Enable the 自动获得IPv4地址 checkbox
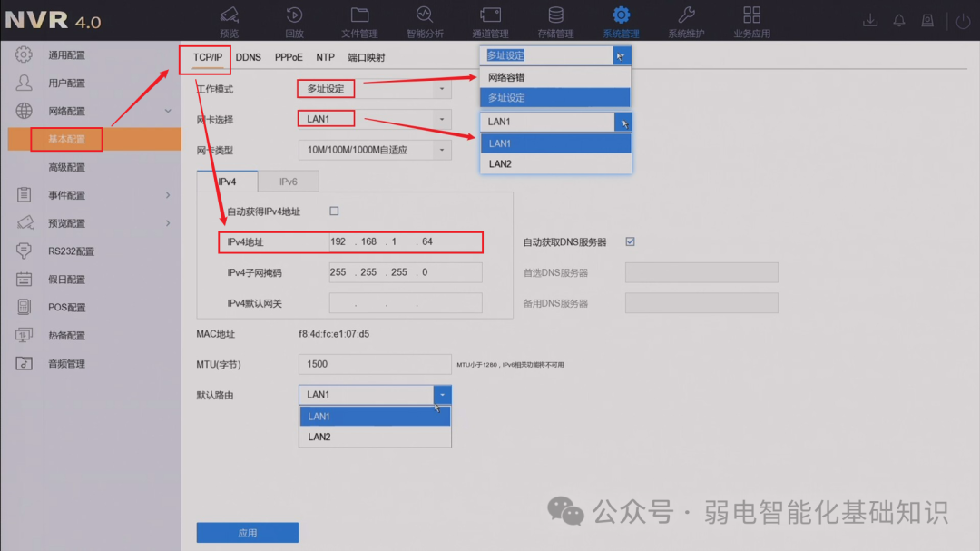 [x=334, y=212]
